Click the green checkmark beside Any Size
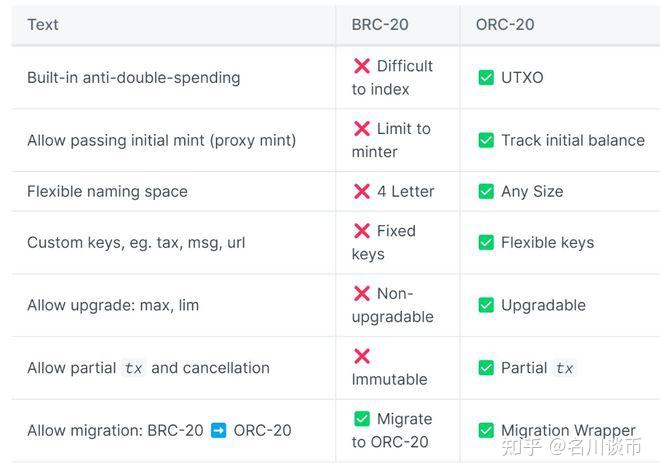 click(486, 191)
